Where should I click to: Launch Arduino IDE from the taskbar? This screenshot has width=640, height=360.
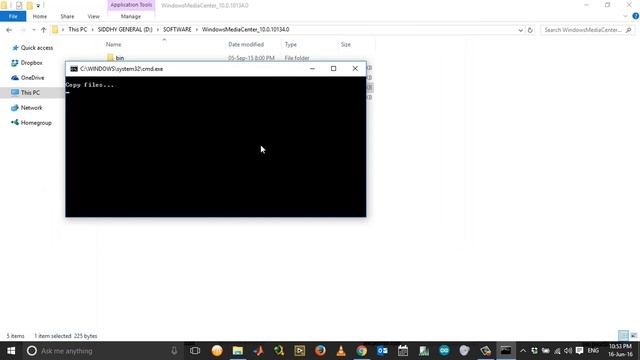point(444,351)
